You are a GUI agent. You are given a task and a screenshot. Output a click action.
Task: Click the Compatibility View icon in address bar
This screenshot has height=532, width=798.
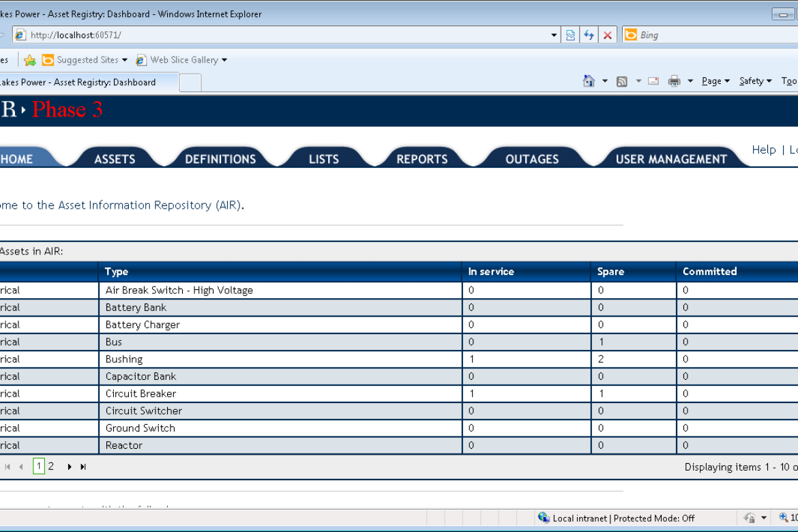pos(570,35)
